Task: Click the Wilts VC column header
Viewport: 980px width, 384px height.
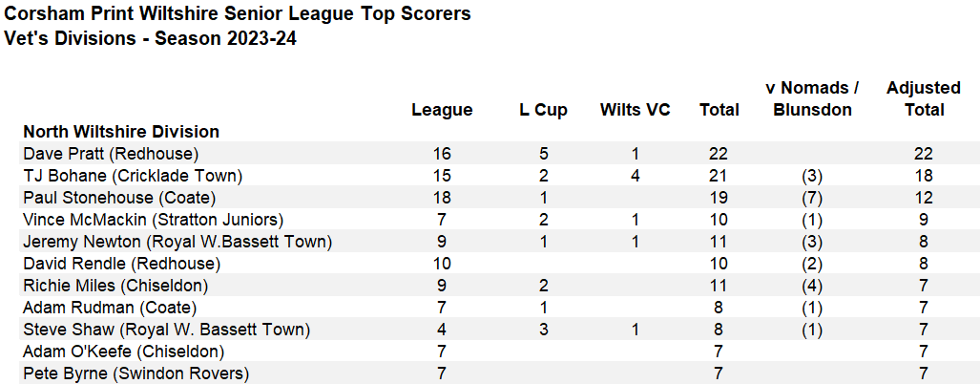Action: 636,110
